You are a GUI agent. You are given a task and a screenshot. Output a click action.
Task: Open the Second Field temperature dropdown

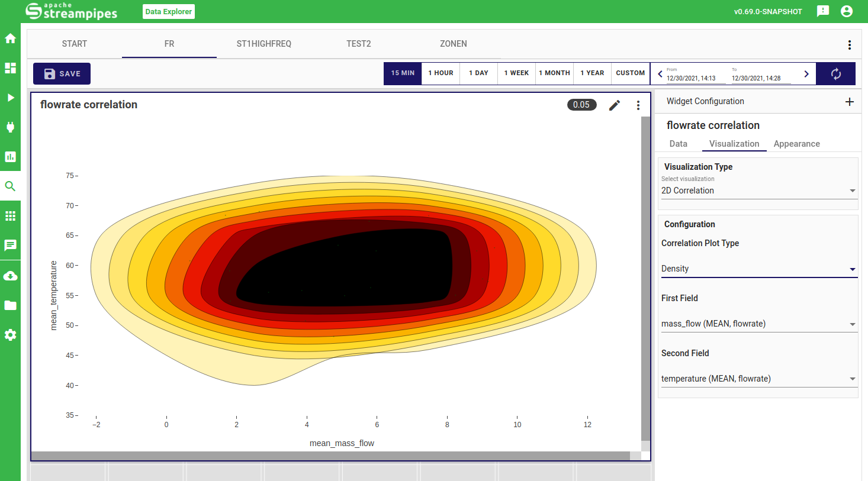coord(758,379)
